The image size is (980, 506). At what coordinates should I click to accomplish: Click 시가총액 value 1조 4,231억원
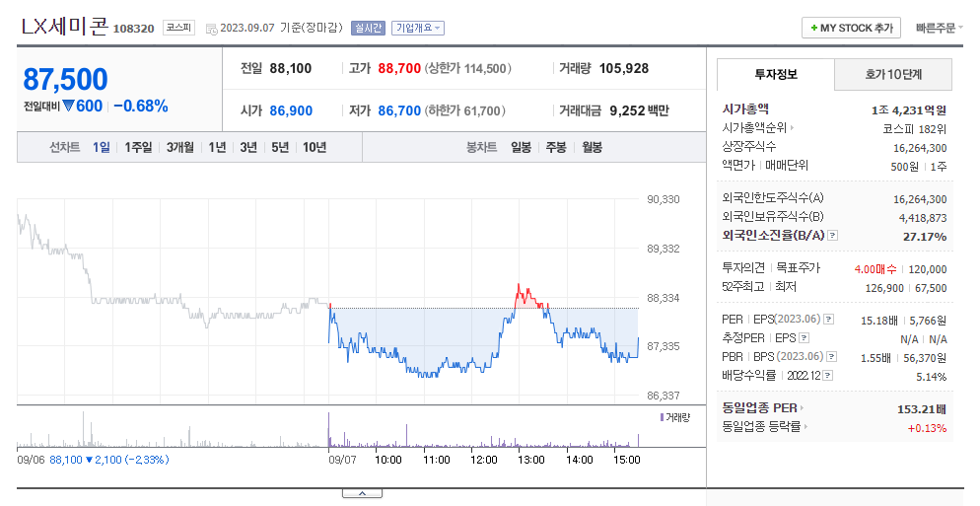pos(909,110)
